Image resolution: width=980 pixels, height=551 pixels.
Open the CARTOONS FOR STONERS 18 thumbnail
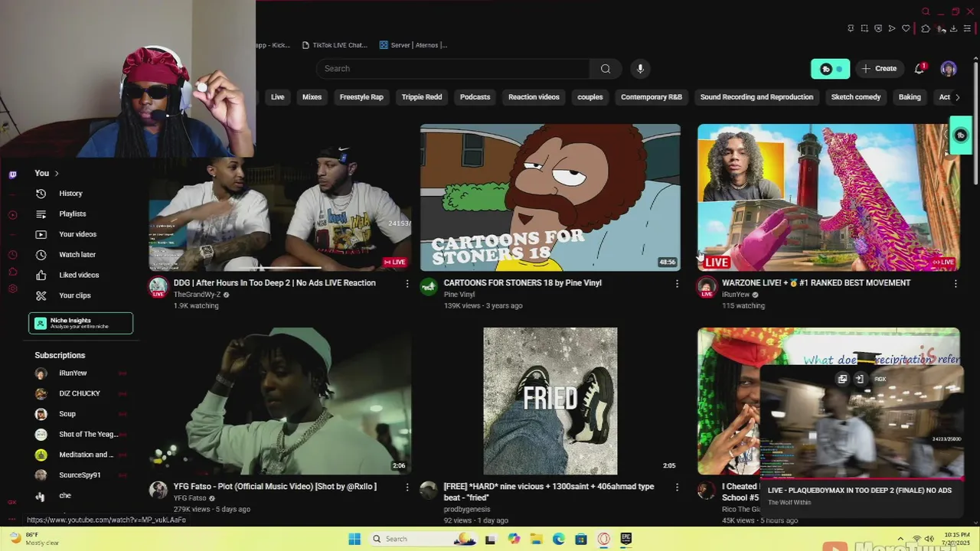coord(550,197)
